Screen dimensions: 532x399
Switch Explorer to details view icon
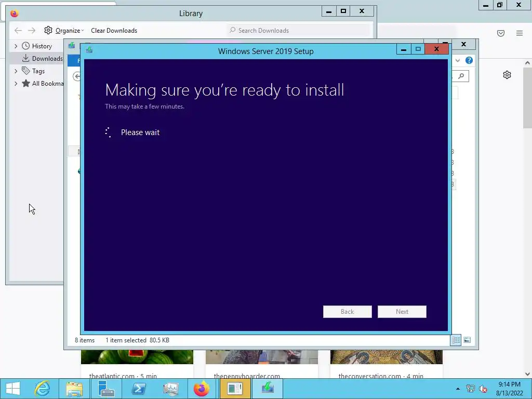tap(456, 340)
